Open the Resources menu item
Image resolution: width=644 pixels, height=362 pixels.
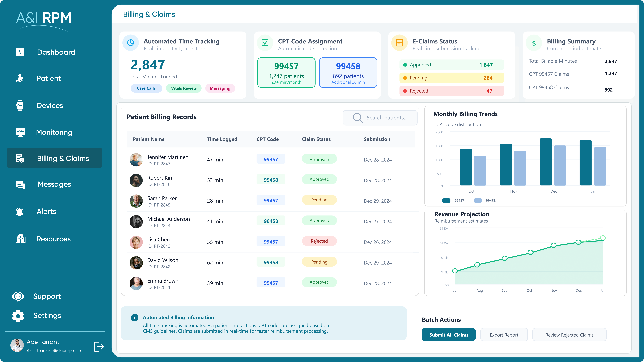click(x=53, y=239)
